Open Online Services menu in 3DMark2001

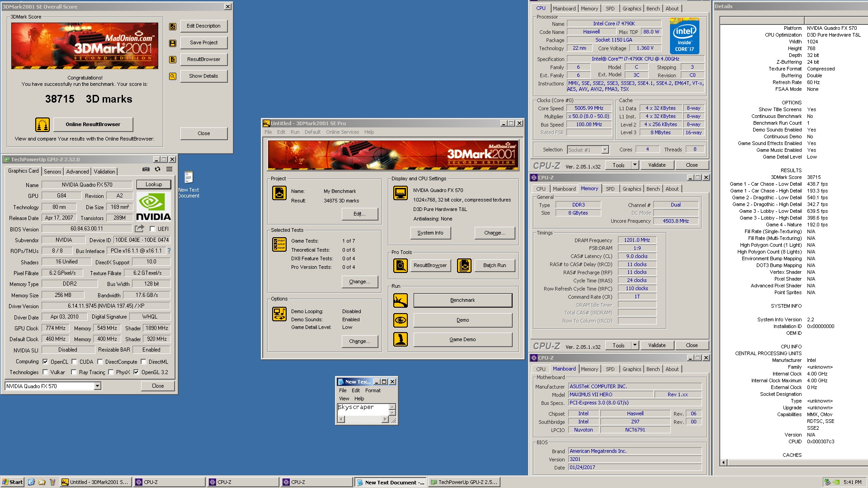342,132
